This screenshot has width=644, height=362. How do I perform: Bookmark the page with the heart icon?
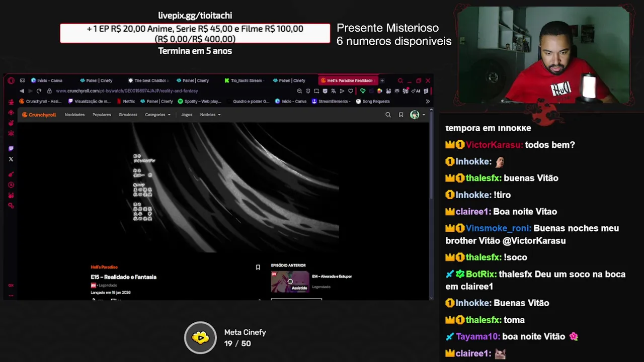(351, 91)
